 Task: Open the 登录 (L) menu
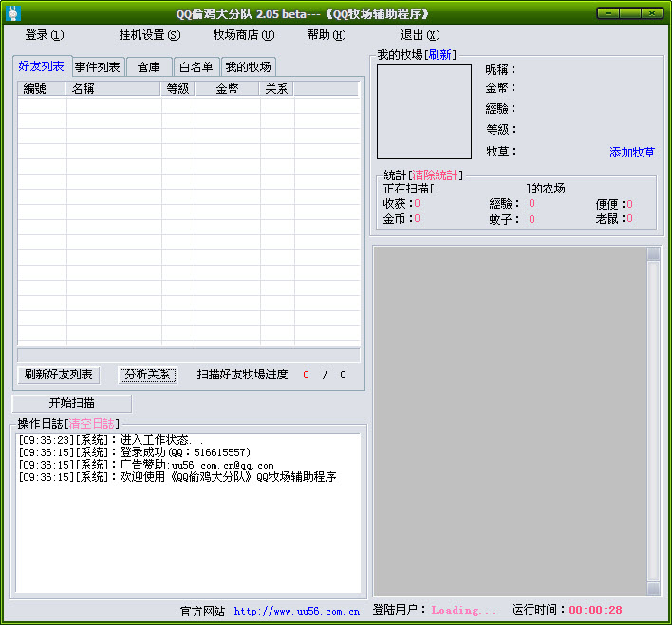44,35
